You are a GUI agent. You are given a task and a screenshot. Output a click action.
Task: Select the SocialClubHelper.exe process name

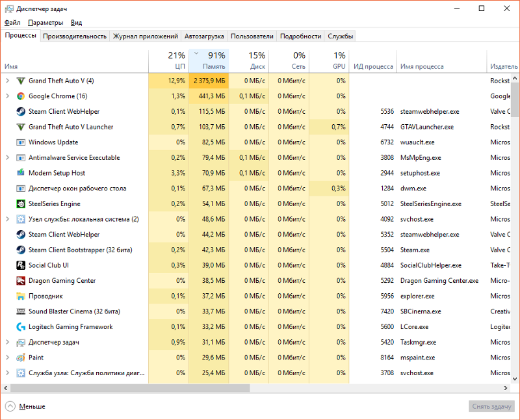(431, 265)
